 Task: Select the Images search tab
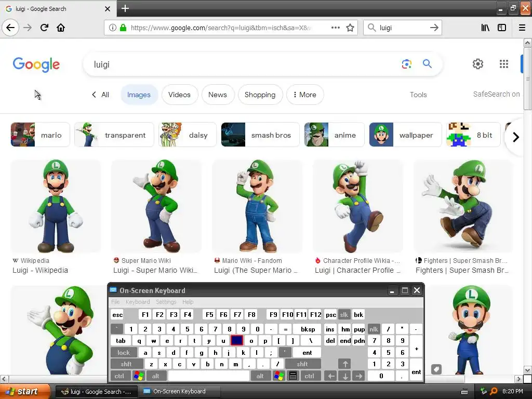(x=139, y=95)
